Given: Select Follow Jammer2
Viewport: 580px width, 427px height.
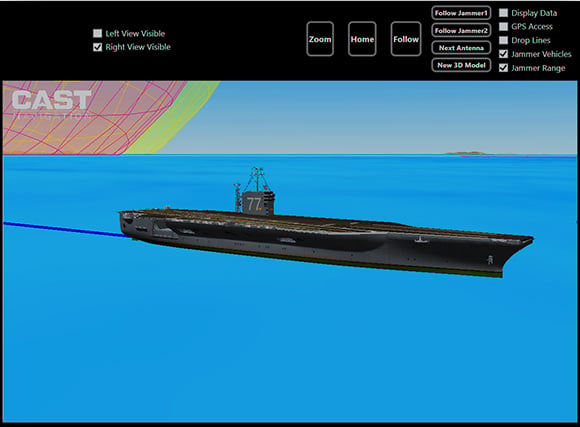Looking at the screenshot, I should click(461, 30).
